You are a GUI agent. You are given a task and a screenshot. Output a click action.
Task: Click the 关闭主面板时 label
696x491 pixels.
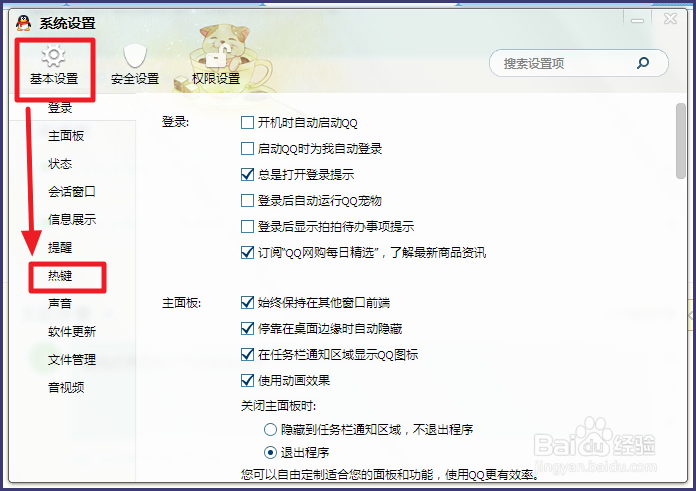coord(278,406)
